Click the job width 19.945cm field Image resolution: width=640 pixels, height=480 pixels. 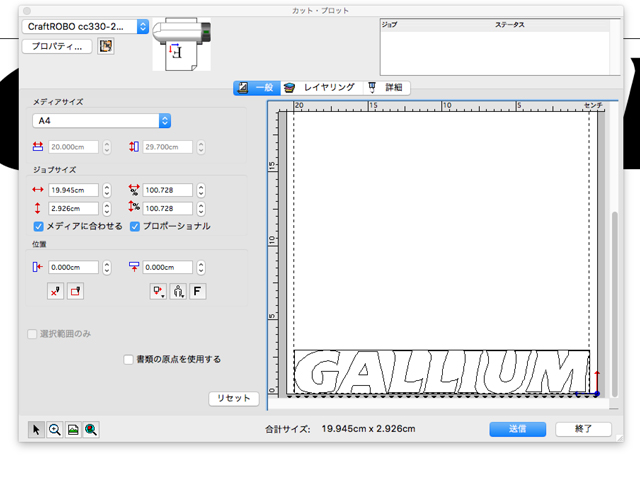point(73,190)
